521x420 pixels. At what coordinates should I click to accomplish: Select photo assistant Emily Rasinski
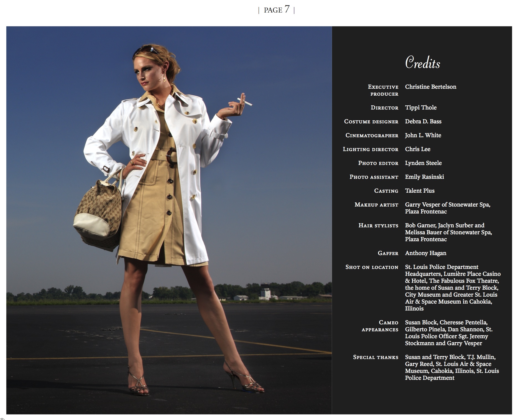(x=424, y=177)
